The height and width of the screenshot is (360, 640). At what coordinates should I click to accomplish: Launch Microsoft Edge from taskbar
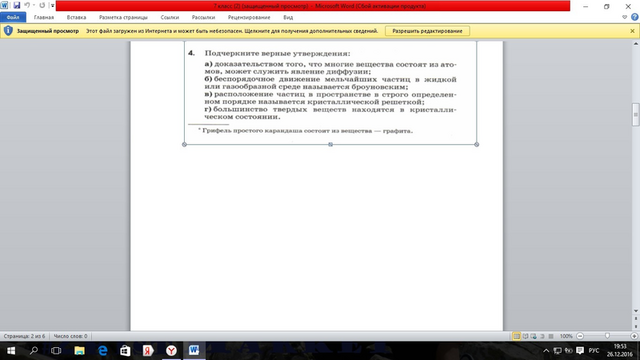pyautogui.click(x=102, y=351)
